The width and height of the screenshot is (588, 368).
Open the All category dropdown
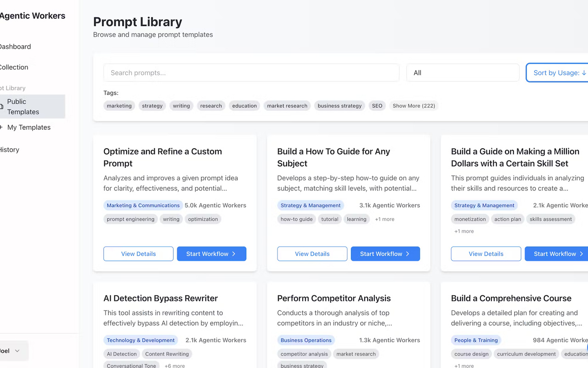[x=463, y=73]
